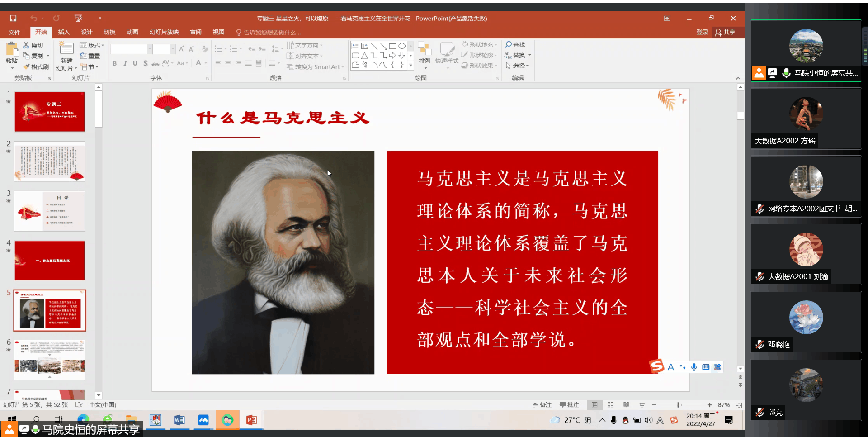
Task: Click Fit Slide to Window icon
Action: pyautogui.click(x=739, y=405)
